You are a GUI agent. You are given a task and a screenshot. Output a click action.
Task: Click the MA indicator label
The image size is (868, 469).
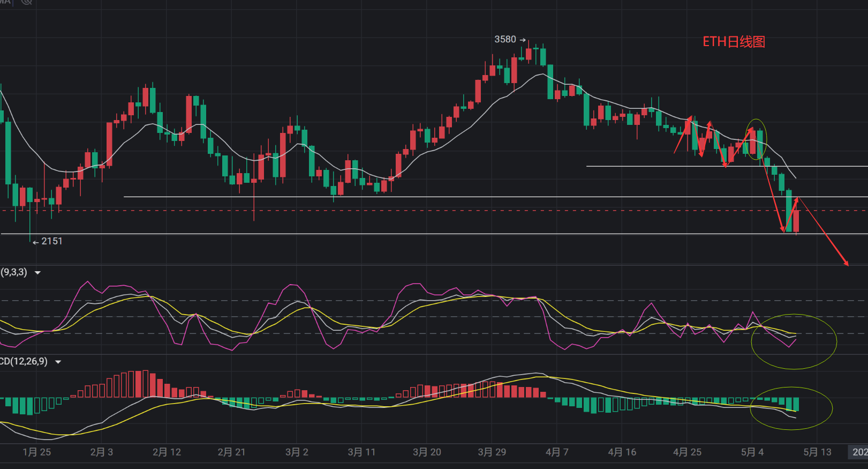click(5, 2)
